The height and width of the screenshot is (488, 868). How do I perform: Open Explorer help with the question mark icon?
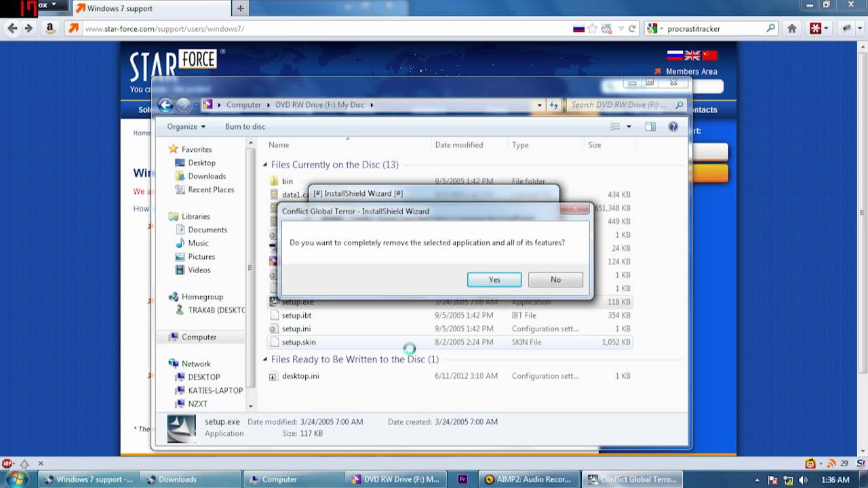pyautogui.click(x=673, y=127)
